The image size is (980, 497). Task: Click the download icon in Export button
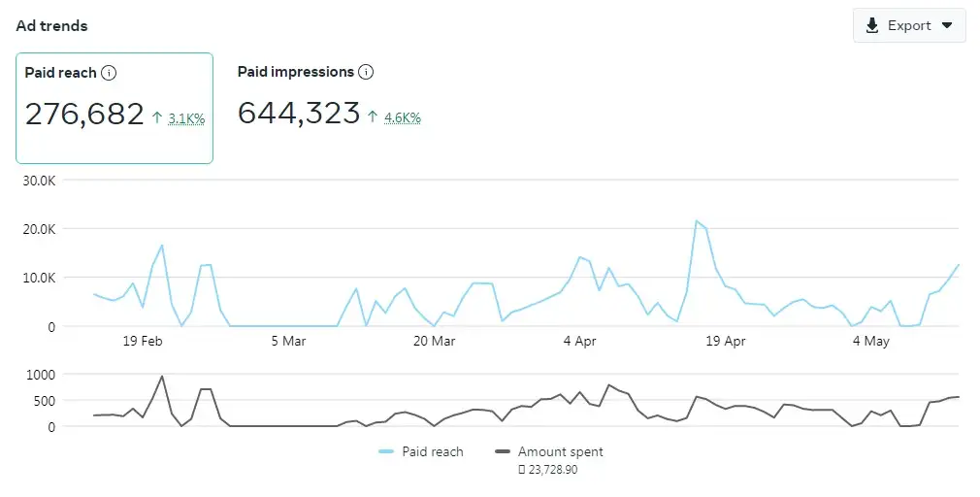tap(872, 25)
